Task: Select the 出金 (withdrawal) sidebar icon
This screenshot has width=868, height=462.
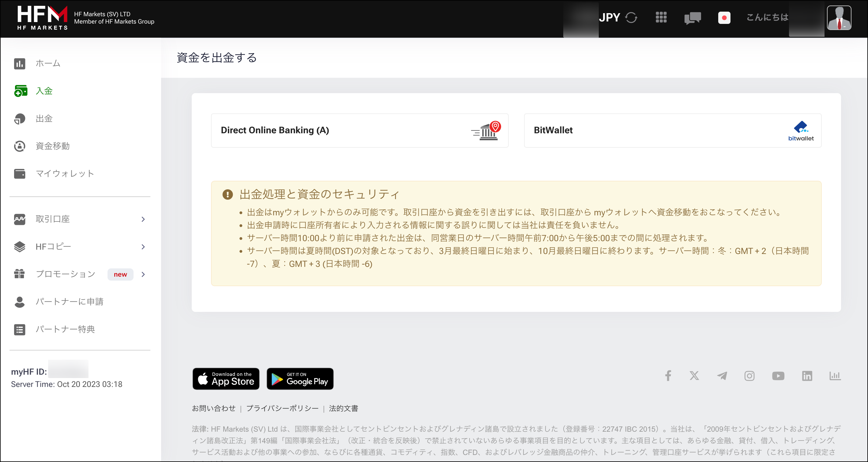Action: (x=20, y=119)
